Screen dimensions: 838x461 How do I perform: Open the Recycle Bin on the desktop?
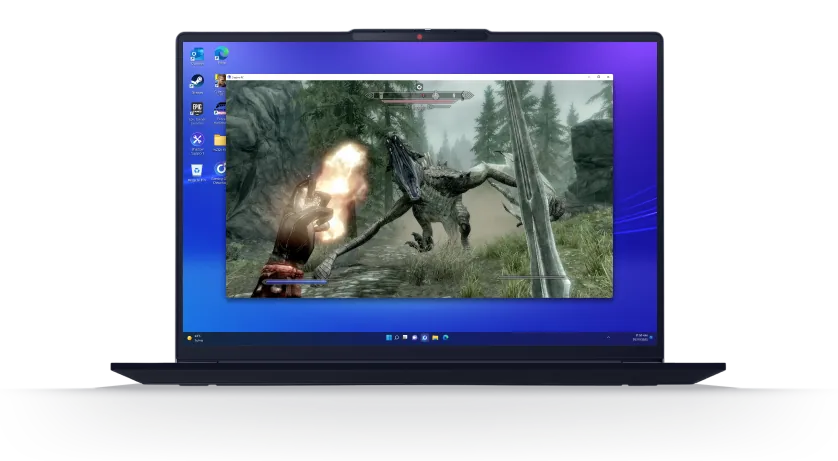pos(197,173)
